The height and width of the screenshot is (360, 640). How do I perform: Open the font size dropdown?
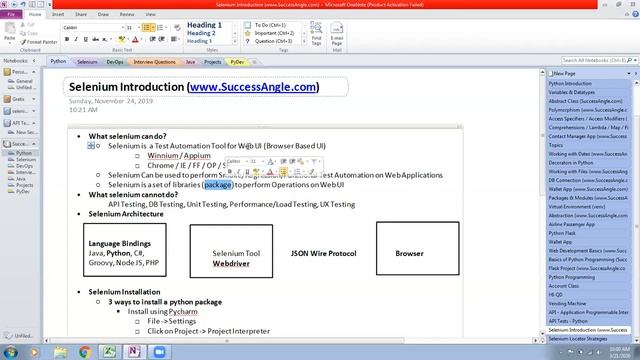point(139,28)
